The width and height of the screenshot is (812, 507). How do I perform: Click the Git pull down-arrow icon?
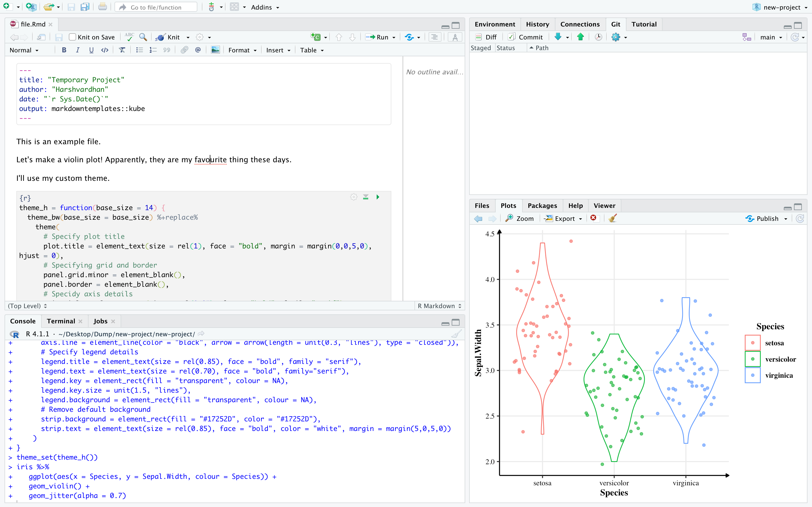coord(558,37)
